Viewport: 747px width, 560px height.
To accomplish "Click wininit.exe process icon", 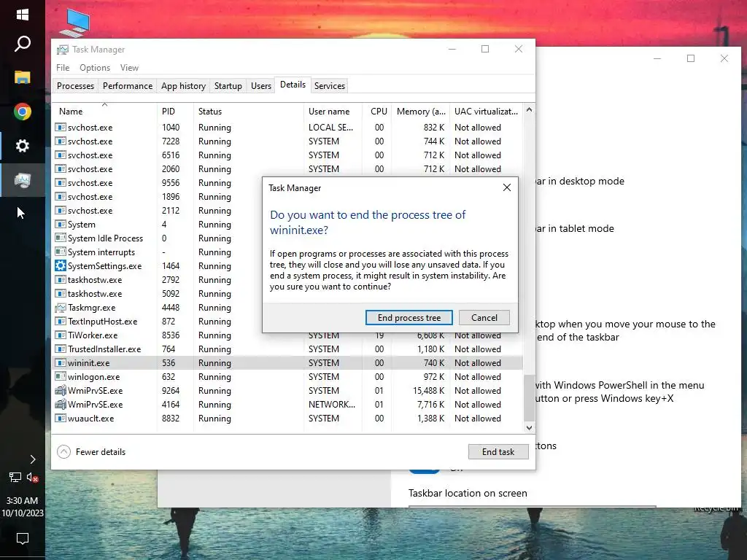I will (x=61, y=363).
